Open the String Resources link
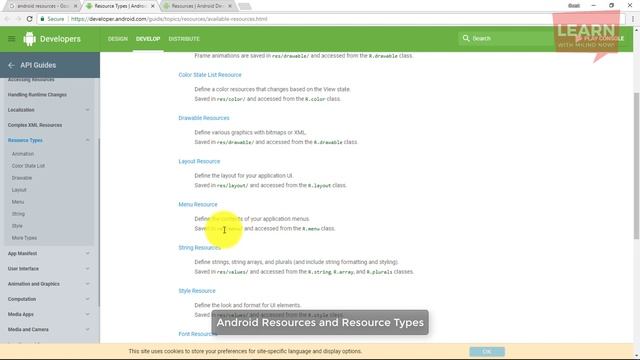This screenshot has width=640, height=360. [199, 248]
